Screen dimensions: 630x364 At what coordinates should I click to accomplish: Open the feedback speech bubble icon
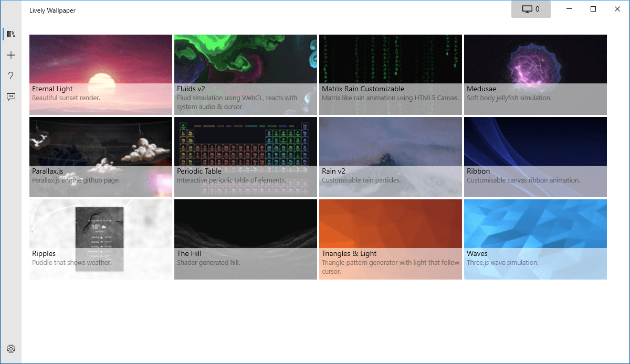click(x=11, y=97)
